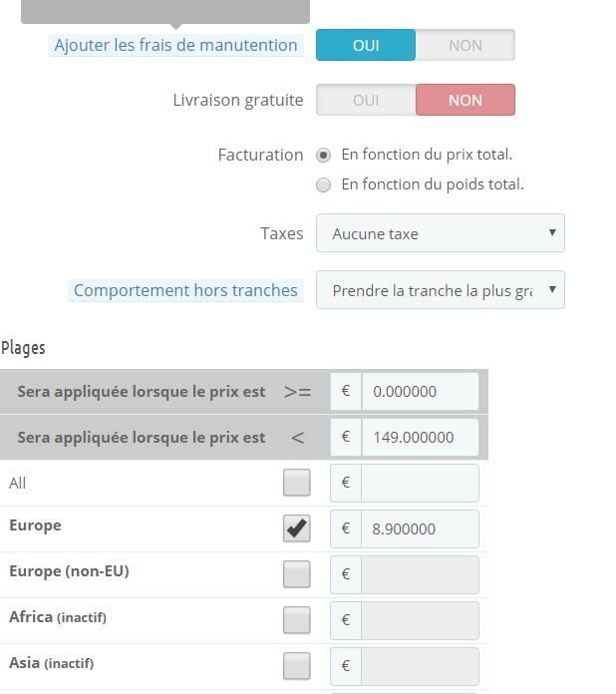This screenshot has width=616, height=694.
Task: Click the minimum price field 0.000000
Action: click(420, 391)
